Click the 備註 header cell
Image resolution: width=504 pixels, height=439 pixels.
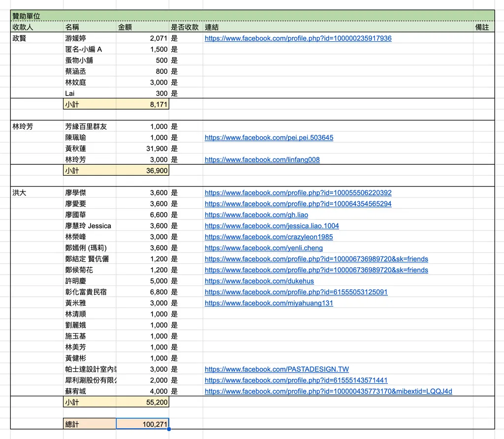tap(484, 27)
